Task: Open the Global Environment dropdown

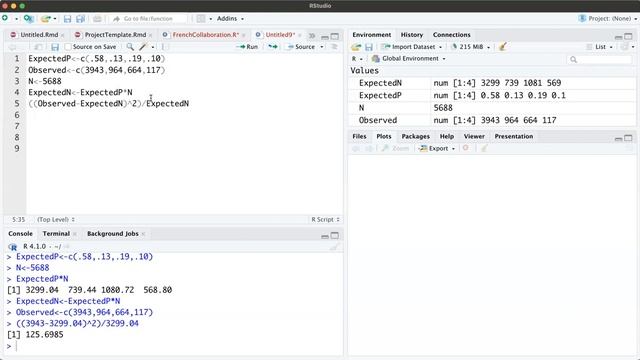Action: click(409, 59)
